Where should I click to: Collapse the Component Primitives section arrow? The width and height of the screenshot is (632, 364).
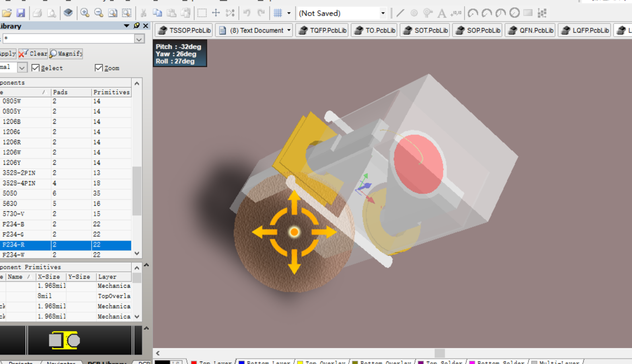146,265
